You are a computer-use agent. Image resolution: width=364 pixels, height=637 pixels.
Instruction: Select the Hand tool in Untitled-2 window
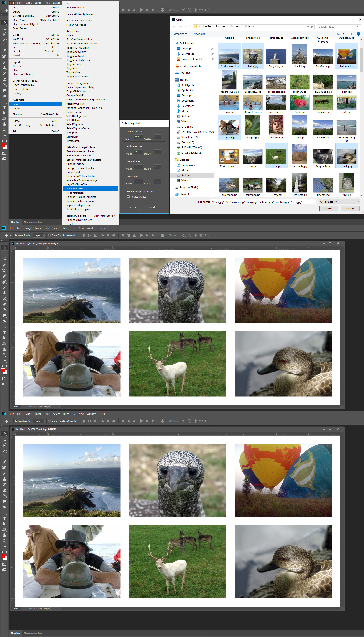(x=4, y=535)
